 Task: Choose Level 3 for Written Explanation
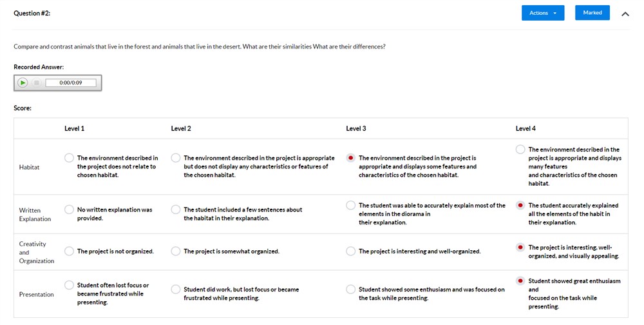click(350, 206)
